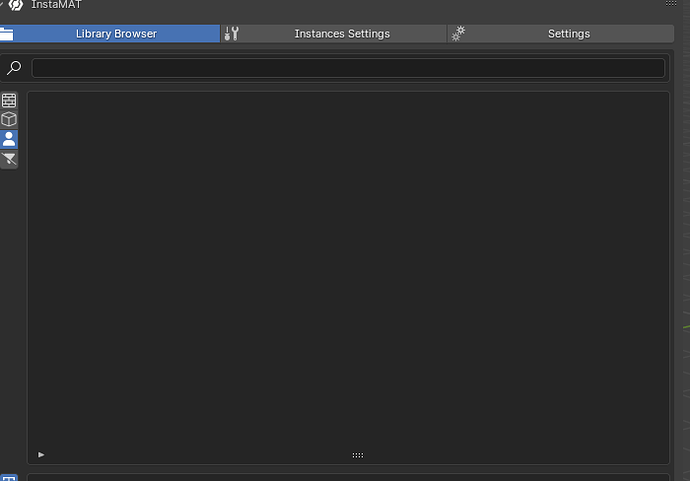Toggle the highlighted user library category
The image size is (690, 481).
tap(9, 139)
